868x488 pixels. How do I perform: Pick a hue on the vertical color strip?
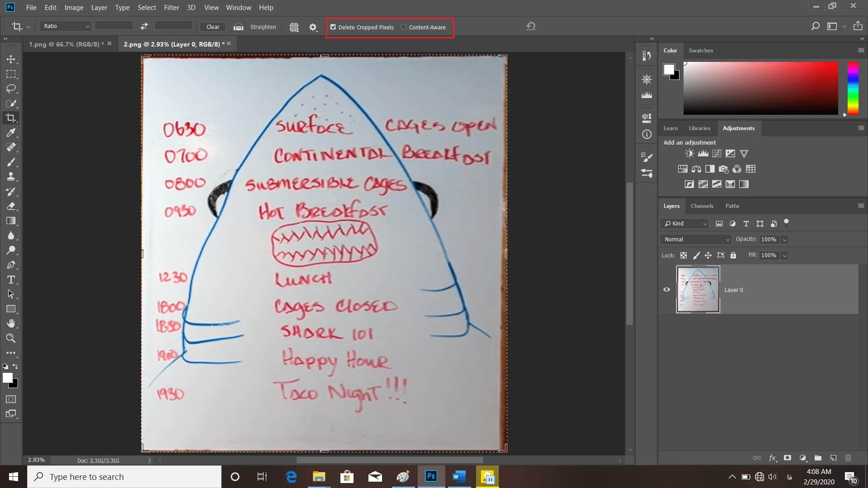point(853,88)
